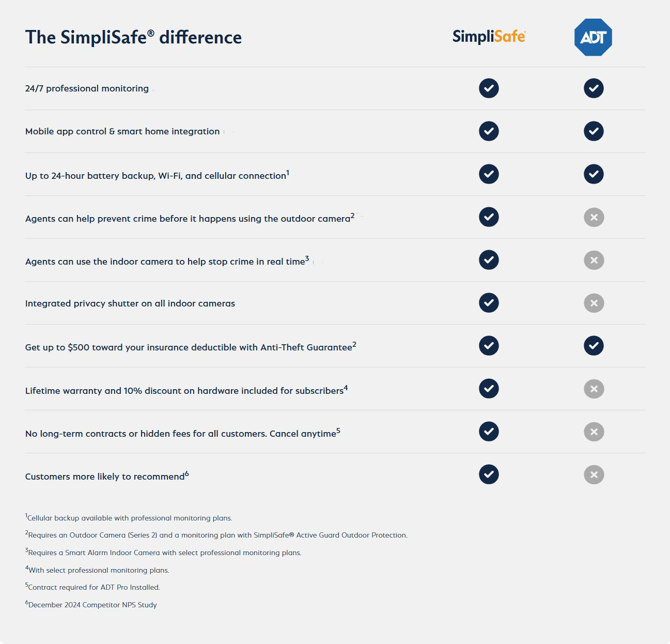Image resolution: width=670 pixels, height=644 pixels.
Task: Click ADT X icon for integrated privacy shutter
Action: point(594,303)
